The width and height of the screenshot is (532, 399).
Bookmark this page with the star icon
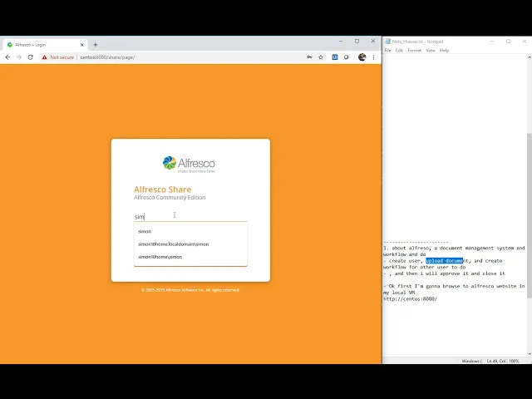[321, 57]
